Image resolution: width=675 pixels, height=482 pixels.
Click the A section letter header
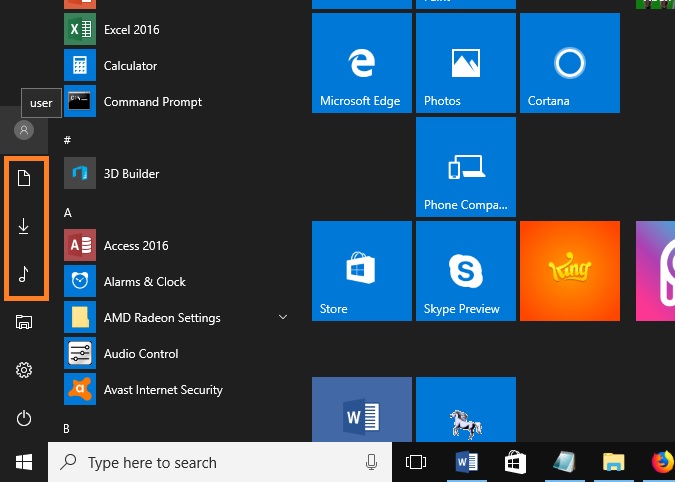(x=68, y=213)
